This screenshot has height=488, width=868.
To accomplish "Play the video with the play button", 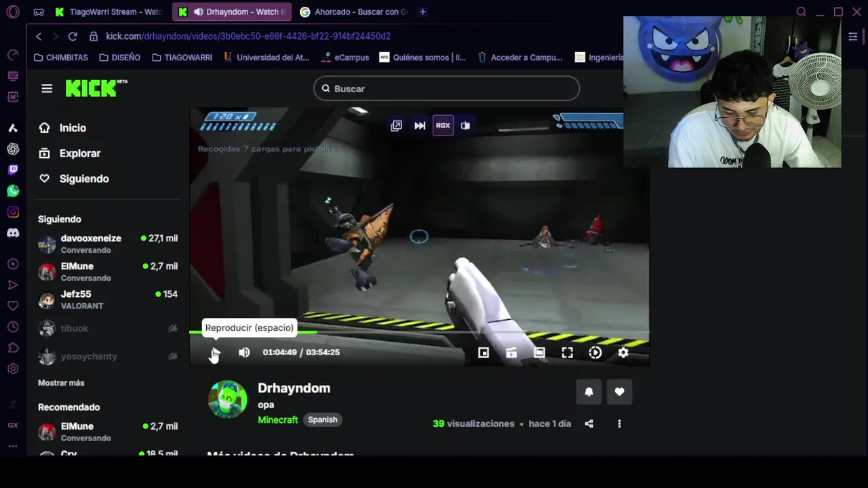I will point(215,352).
